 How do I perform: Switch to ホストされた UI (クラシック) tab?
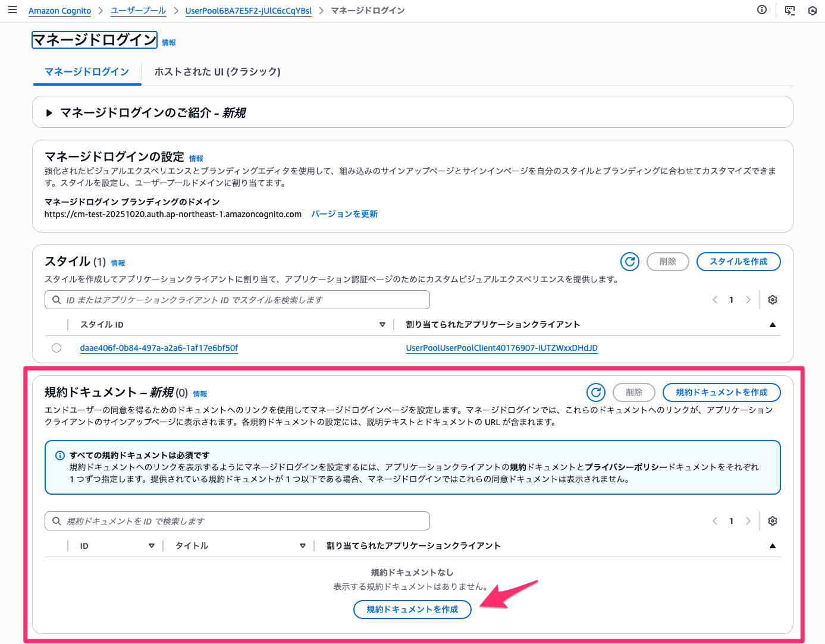coord(217,72)
